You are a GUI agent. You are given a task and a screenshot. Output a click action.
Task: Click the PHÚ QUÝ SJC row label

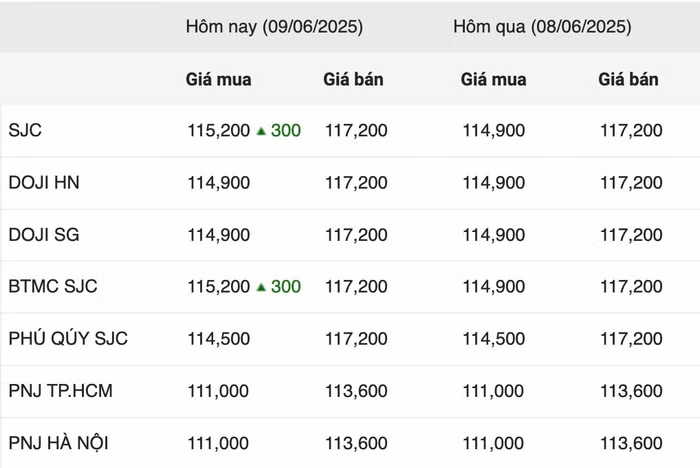68,339
